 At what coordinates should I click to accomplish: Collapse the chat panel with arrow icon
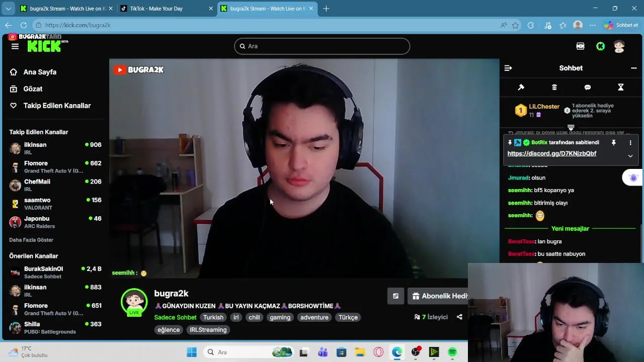508,68
